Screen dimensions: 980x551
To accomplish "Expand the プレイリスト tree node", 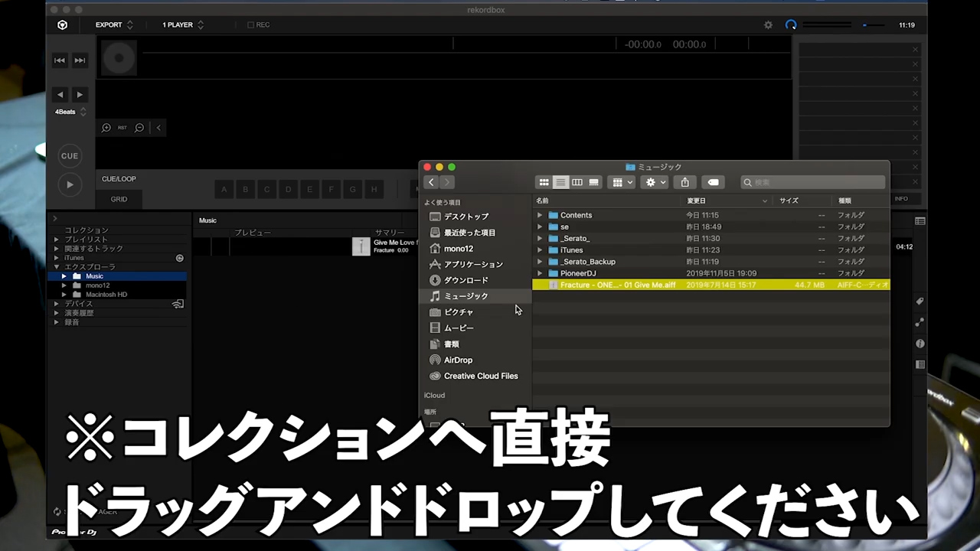I will pos(56,240).
